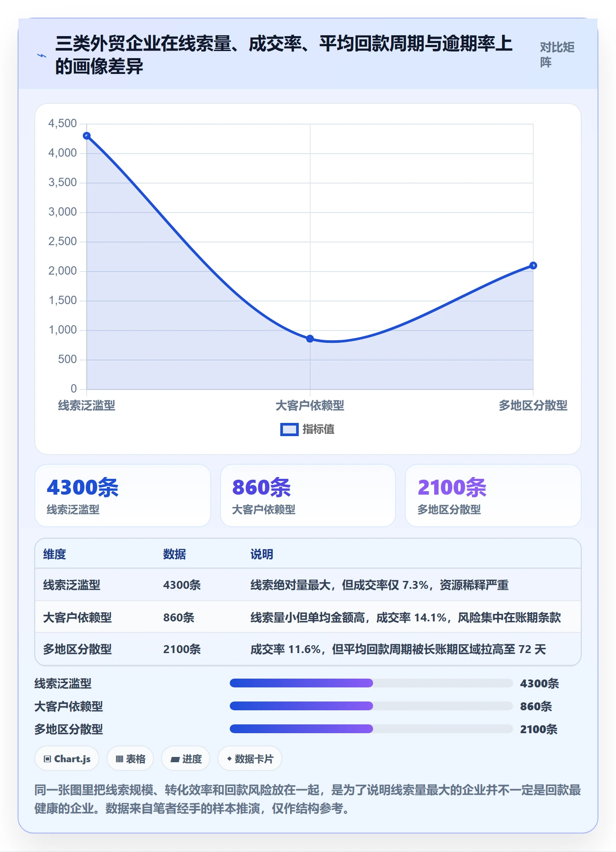Click the Chart.js tag chip
This screenshot has width=616, height=852.
67,759
